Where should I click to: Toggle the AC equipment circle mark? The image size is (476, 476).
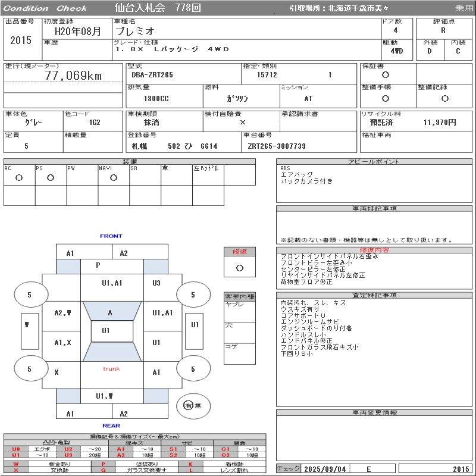[19, 177]
